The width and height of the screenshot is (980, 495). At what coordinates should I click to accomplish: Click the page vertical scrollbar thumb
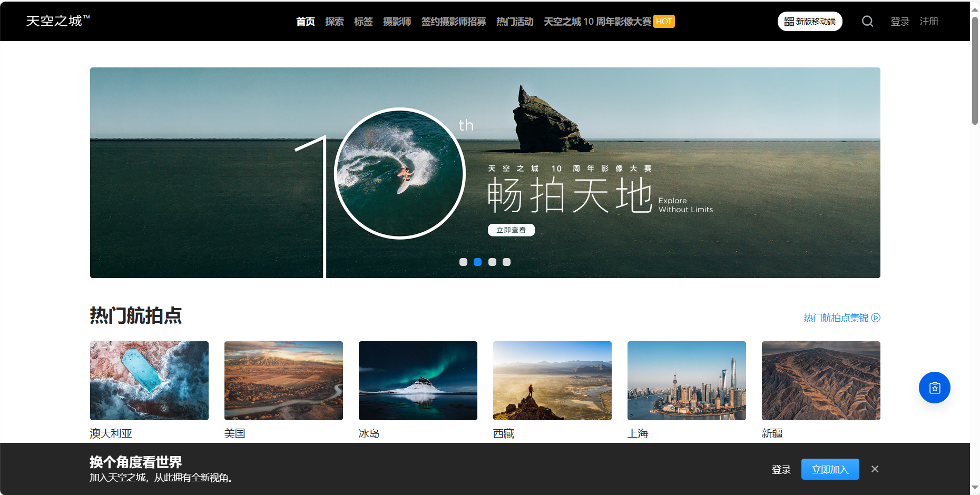coord(975,71)
